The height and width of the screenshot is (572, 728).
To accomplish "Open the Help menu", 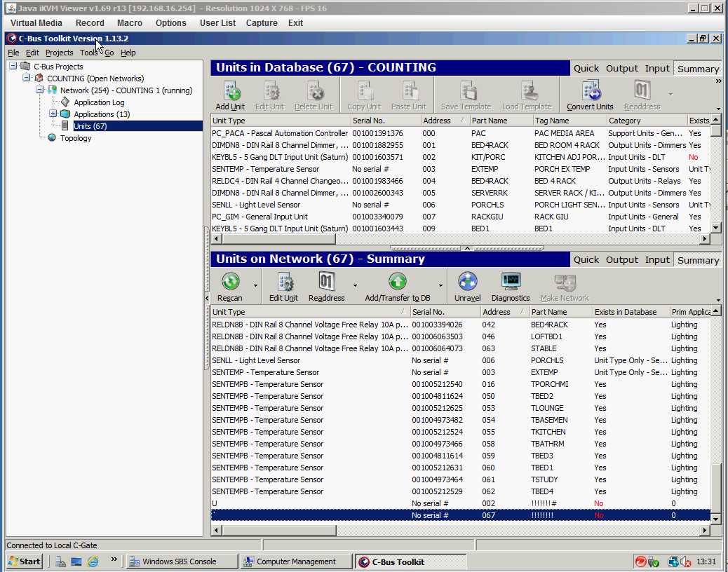I will point(128,53).
